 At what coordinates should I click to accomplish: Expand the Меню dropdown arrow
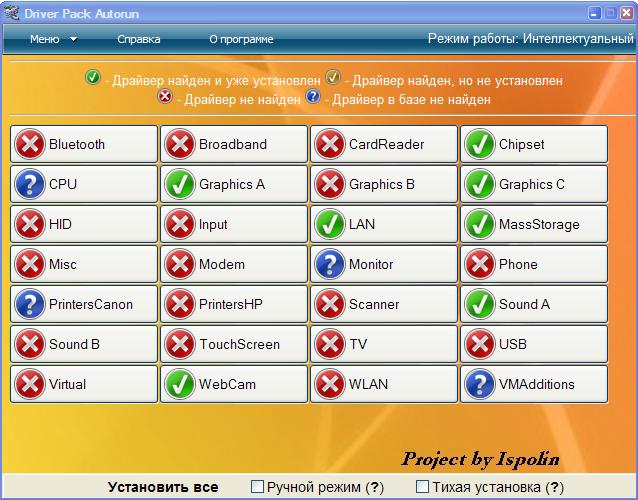(x=74, y=39)
